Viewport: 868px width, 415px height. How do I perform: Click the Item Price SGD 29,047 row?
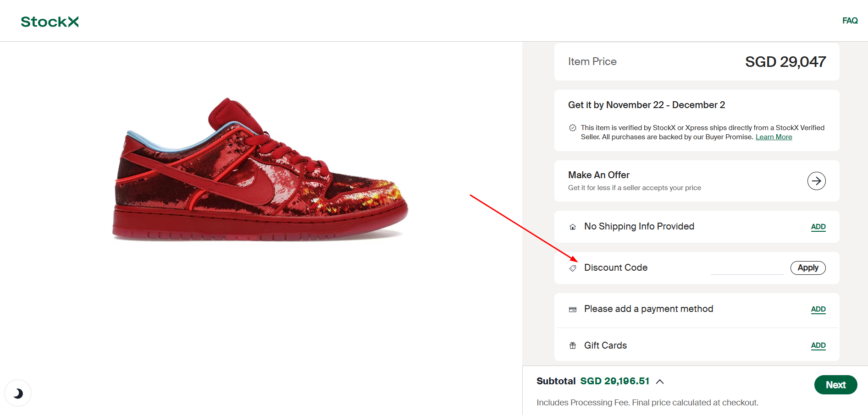tap(696, 61)
